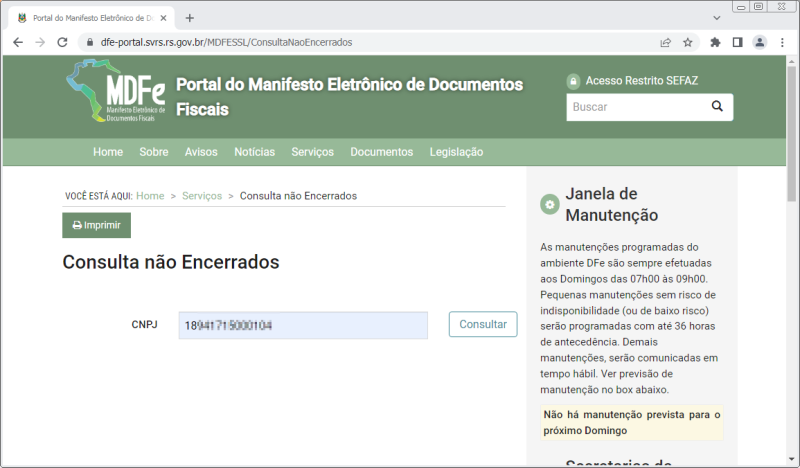
Task: Open the Notícias menu item
Action: point(255,152)
